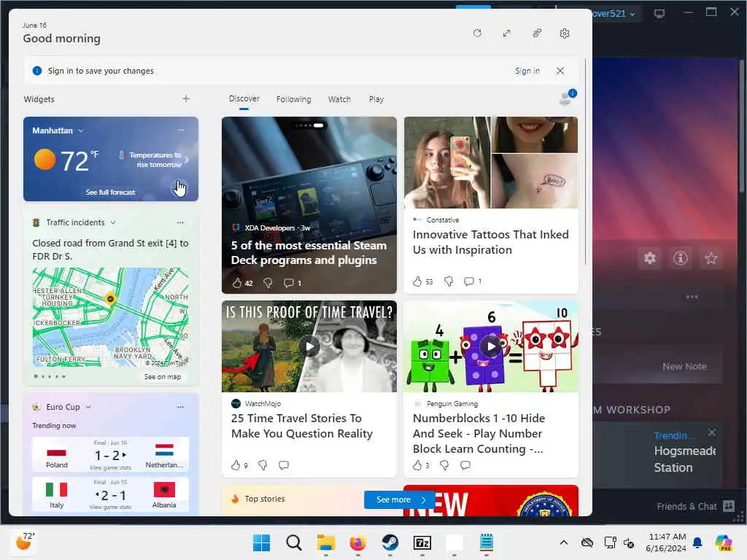Open comments on the Tattoos article

tap(469, 281)
